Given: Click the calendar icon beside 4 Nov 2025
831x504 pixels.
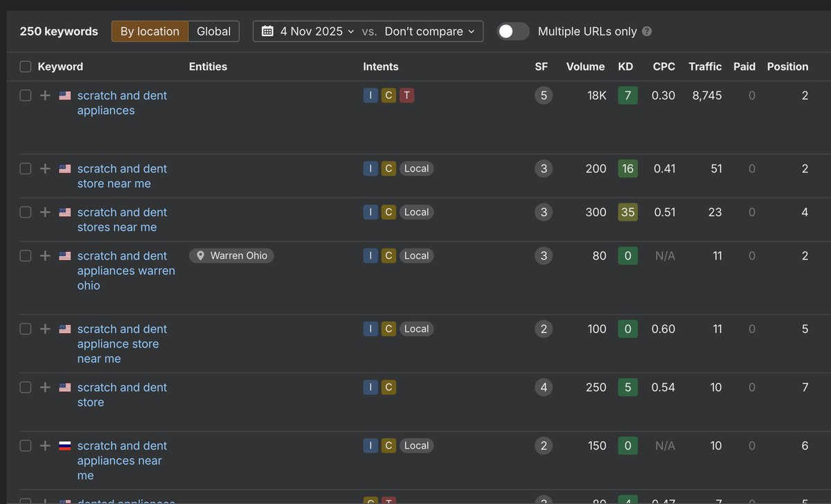Looking at the screenshot, I should (267, 31).
